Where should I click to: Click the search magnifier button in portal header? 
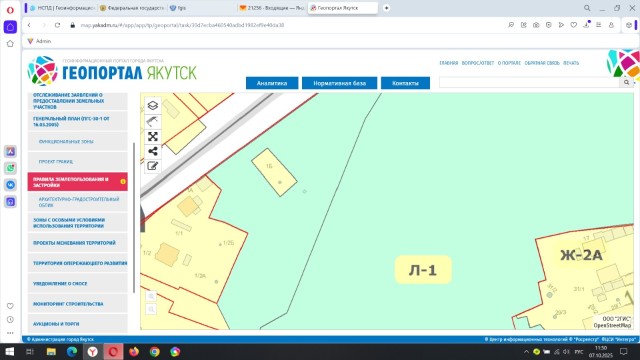pyautogui.click(x=626, y=82)
